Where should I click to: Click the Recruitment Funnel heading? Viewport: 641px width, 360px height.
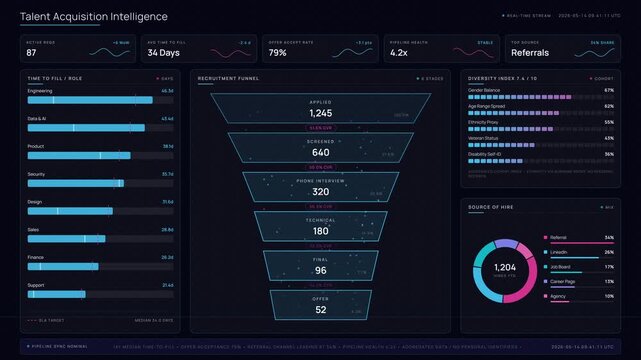click(x=228, y=78)
